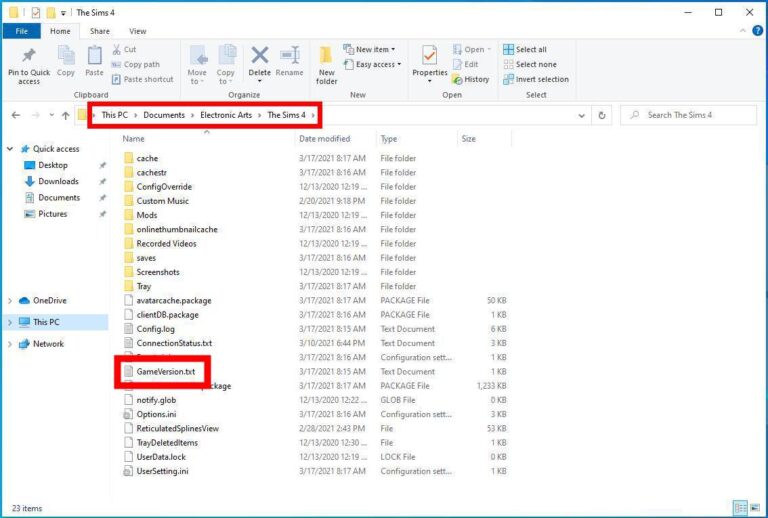Collapse the ribbon with chevron
The image size is (768, 518).
743,31
